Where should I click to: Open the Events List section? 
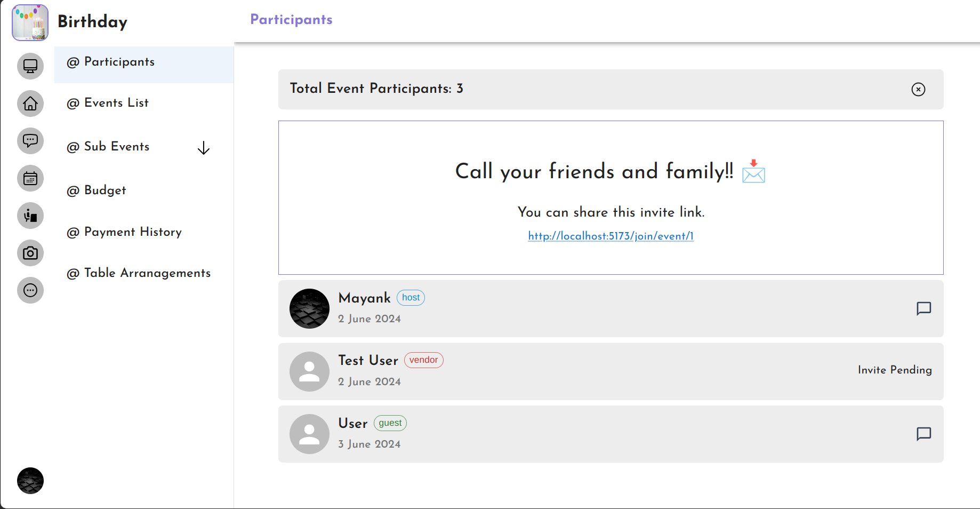pos(108,103)
